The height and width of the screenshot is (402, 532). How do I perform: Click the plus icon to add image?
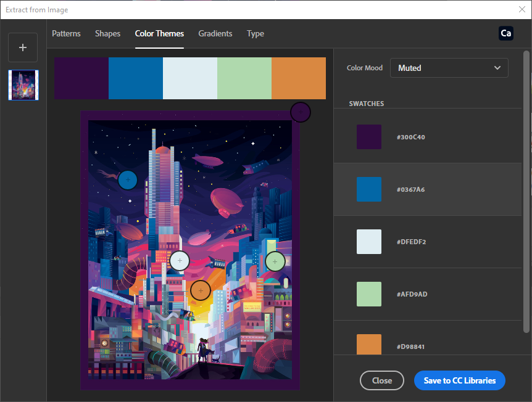(x=23, y=47)
